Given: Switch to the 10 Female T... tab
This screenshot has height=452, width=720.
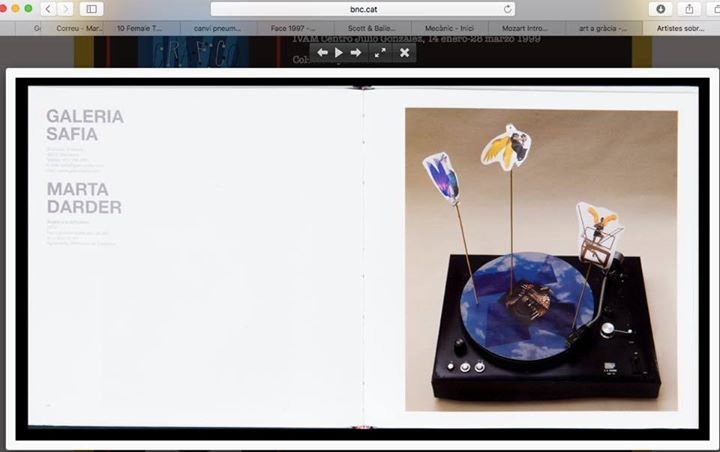Looking at the screenshot, I should click(x=147, y=28).
